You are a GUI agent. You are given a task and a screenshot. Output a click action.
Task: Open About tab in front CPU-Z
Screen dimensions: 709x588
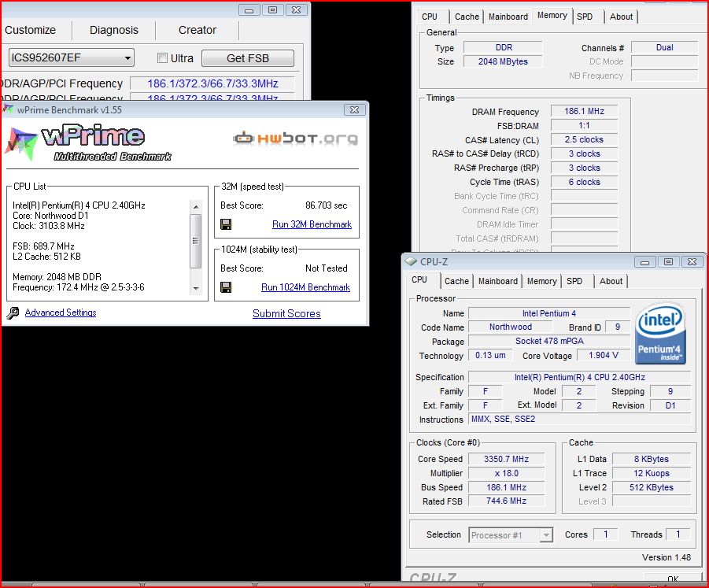coord(611,281)
